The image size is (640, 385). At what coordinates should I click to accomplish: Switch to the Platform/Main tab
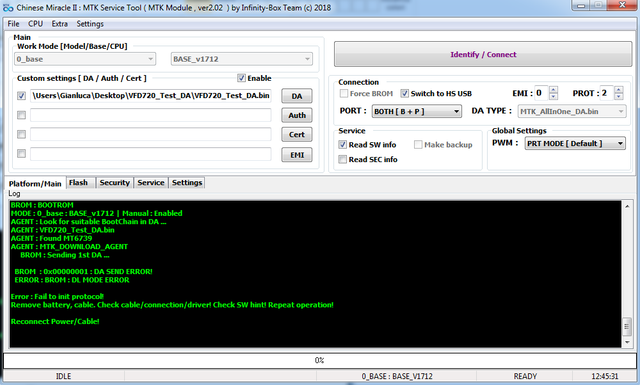coord(35,183)
